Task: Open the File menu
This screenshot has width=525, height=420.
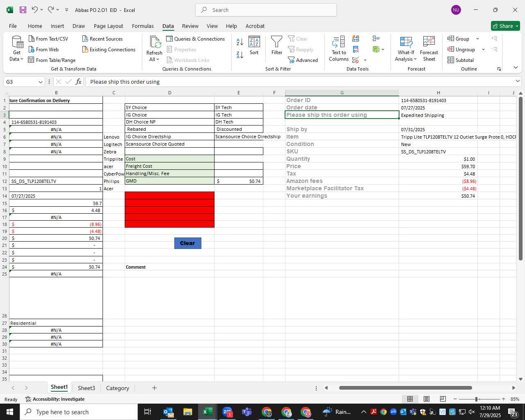Action: (13, 26)
